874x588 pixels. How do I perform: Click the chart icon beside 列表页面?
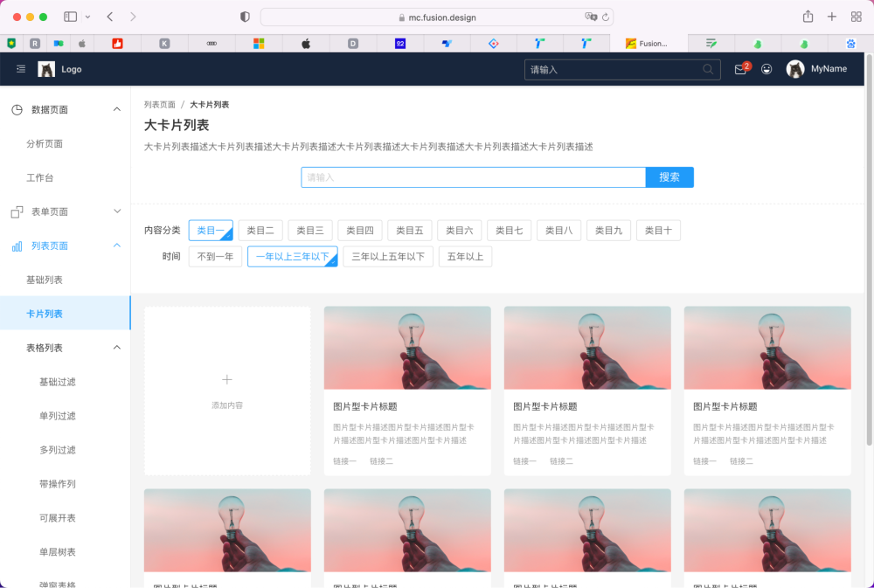16,246
